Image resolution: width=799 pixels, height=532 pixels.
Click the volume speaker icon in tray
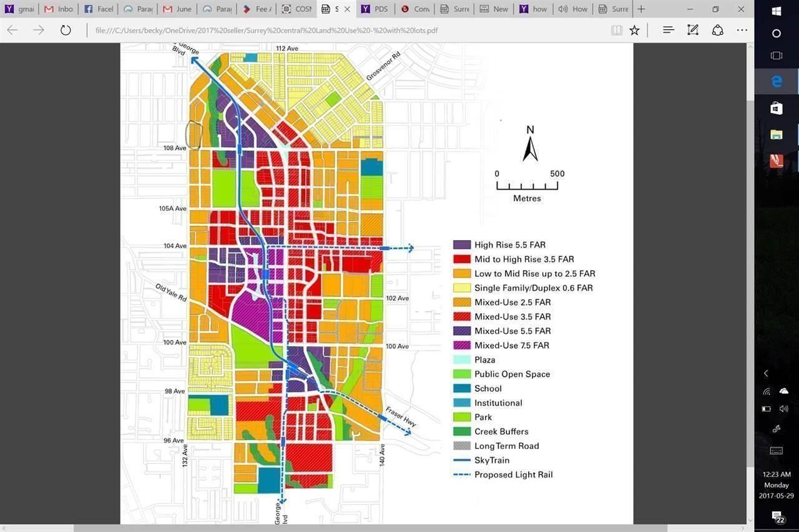click(784, 409)
